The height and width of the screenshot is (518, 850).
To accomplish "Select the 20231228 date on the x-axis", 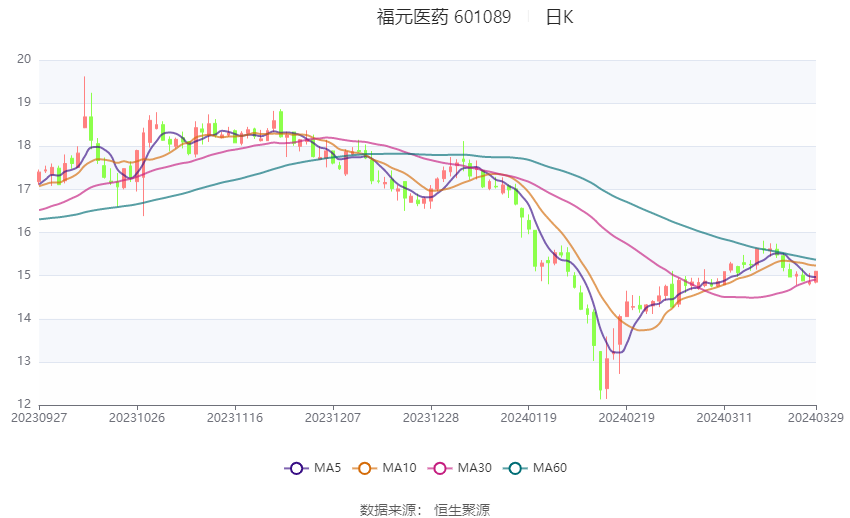I will [431, 417].
